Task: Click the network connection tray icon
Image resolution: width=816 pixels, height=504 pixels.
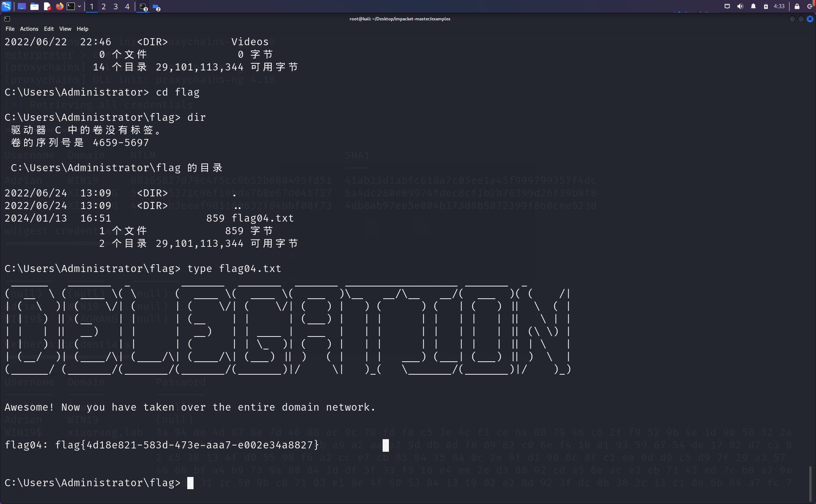Action: 727,6
